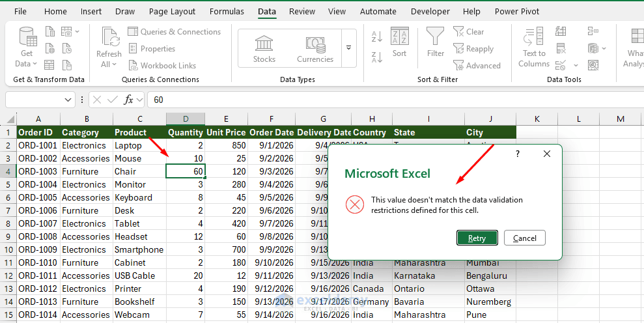
Task: Select column A header
Action: click(x=38, y=119)
